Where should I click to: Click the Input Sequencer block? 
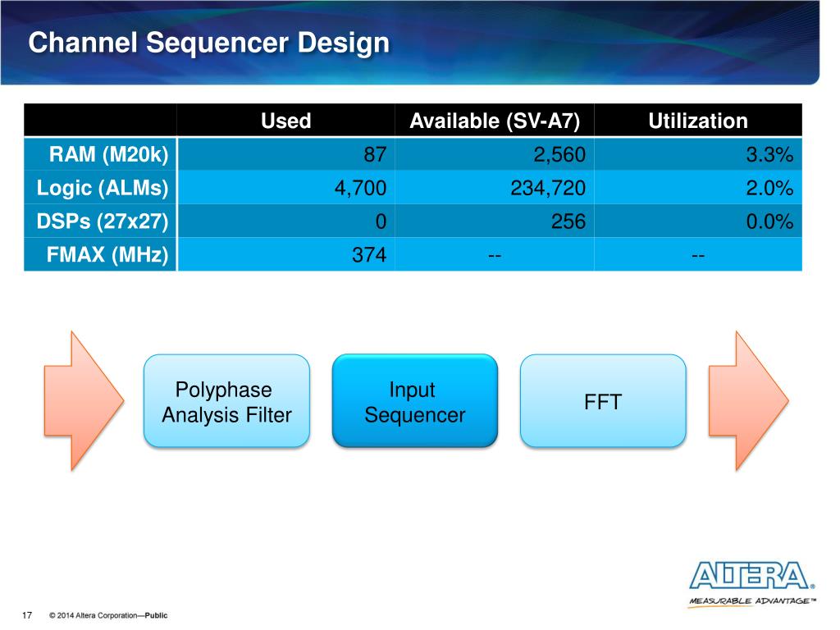tap(414, 400)
